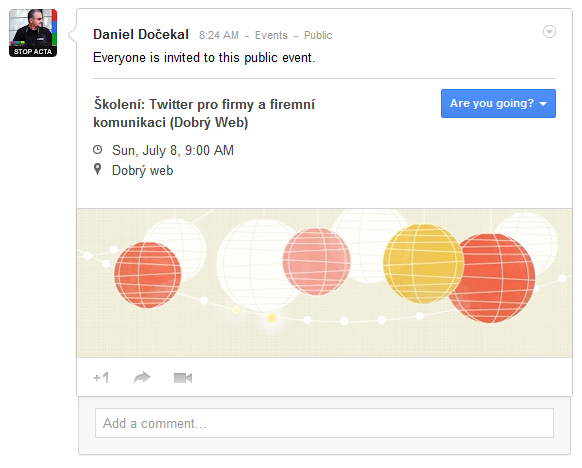Click the location pin icon
Screen dimensions: 582x468
[x=97, y=169]
